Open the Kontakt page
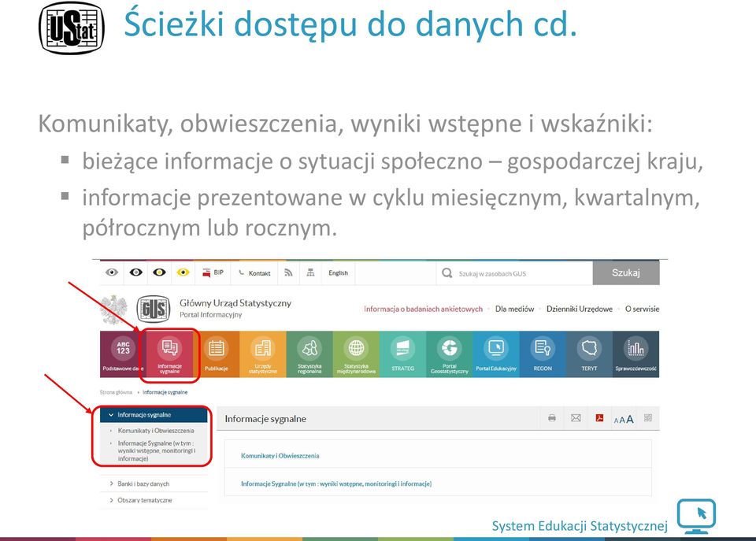 [254, 273]
